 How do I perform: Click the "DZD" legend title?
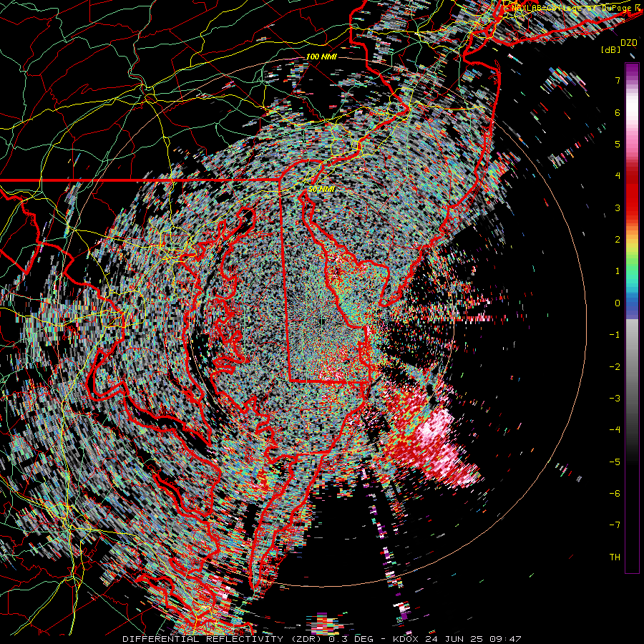pyautogui.click(x=629, y=43)
